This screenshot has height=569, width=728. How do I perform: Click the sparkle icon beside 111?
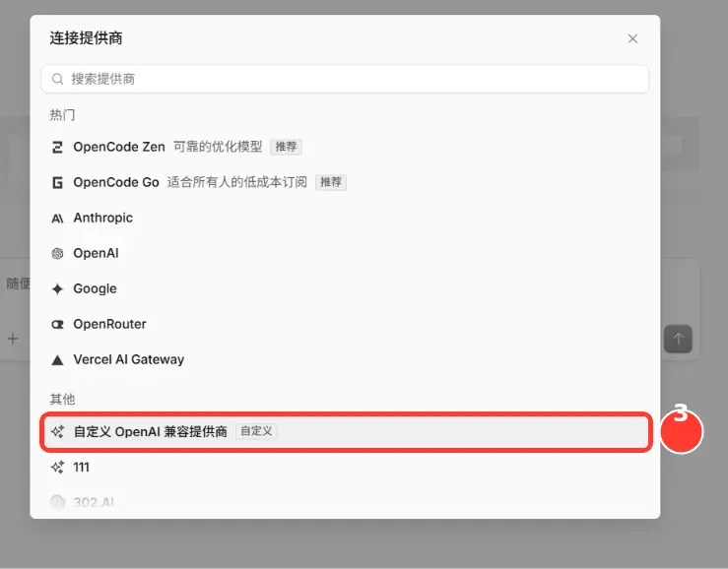click(x=57, y=467)
